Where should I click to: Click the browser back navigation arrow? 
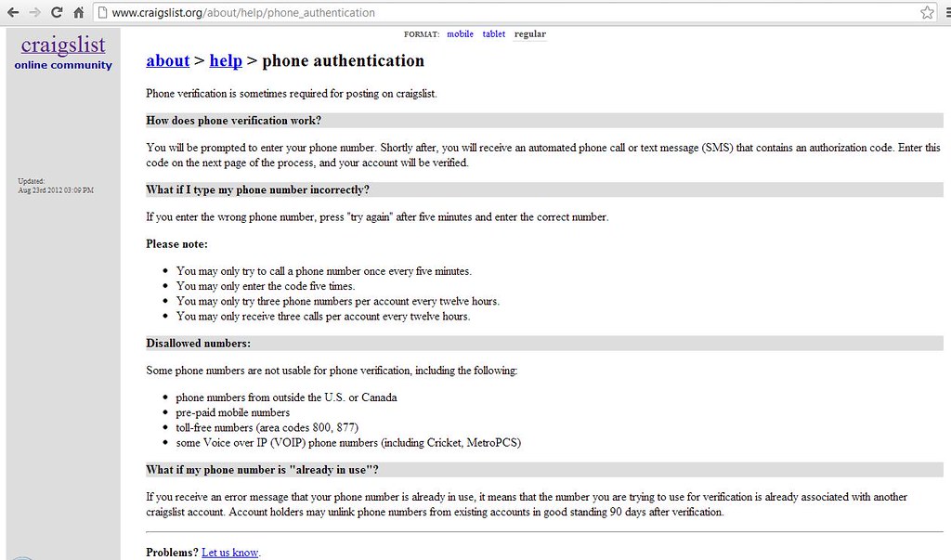(13, 13)
